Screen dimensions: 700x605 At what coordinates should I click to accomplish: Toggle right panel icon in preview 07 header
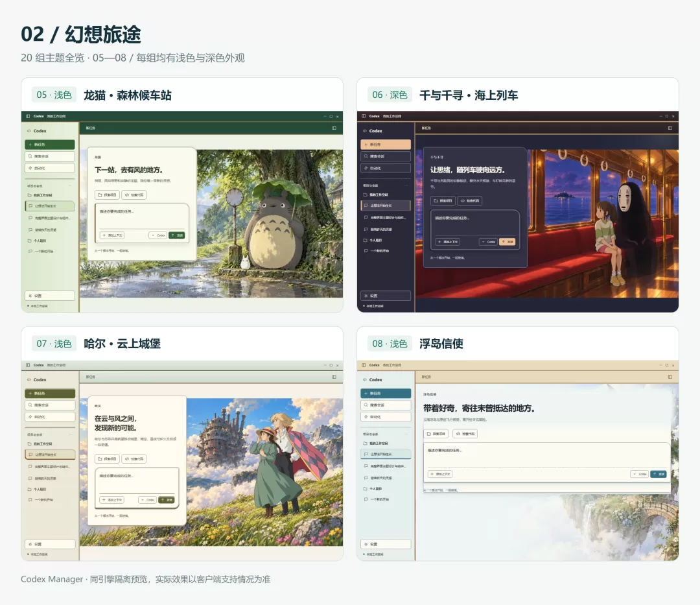334,377
